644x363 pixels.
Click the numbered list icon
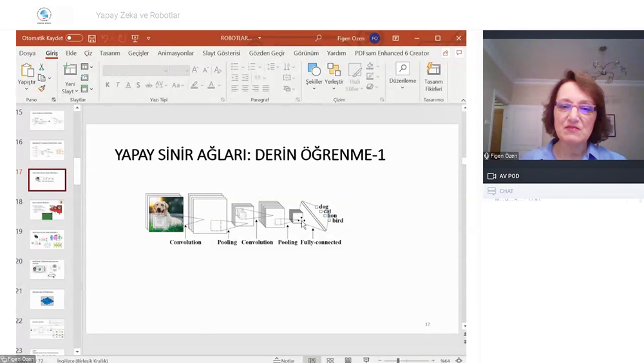point(252,66)
